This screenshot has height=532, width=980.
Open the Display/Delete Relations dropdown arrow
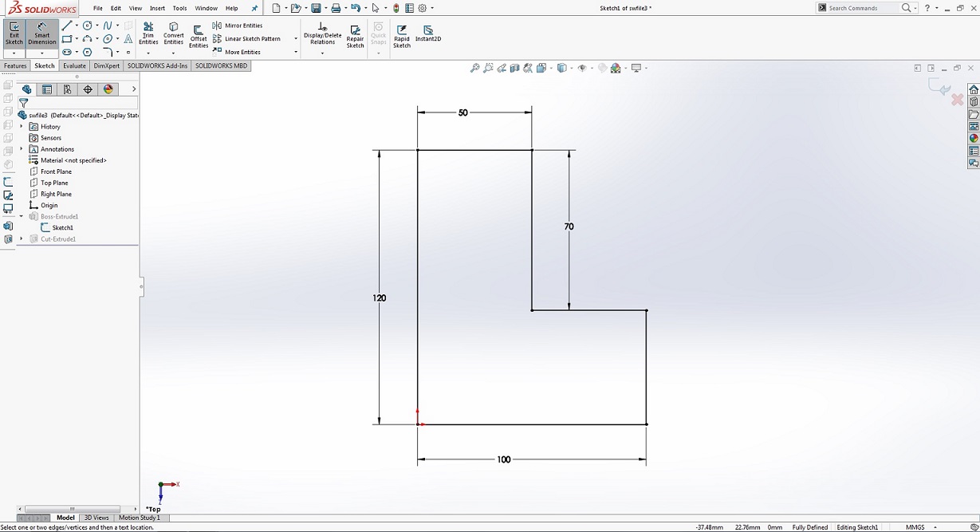click(x=322, y=53)
